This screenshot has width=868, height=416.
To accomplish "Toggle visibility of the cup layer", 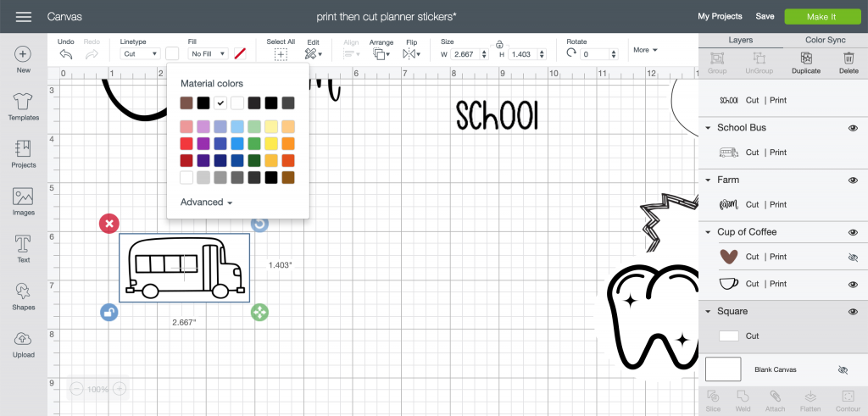I will pos(853,285).
